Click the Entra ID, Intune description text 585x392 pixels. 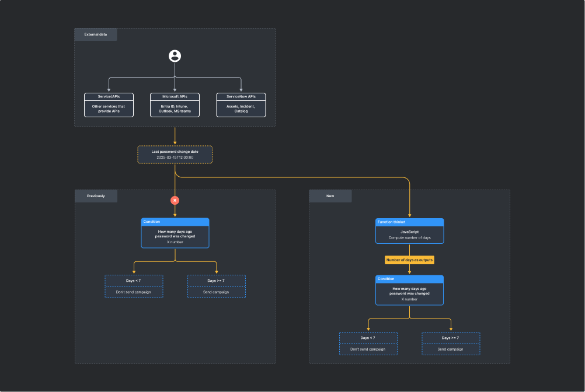(175, 108)
